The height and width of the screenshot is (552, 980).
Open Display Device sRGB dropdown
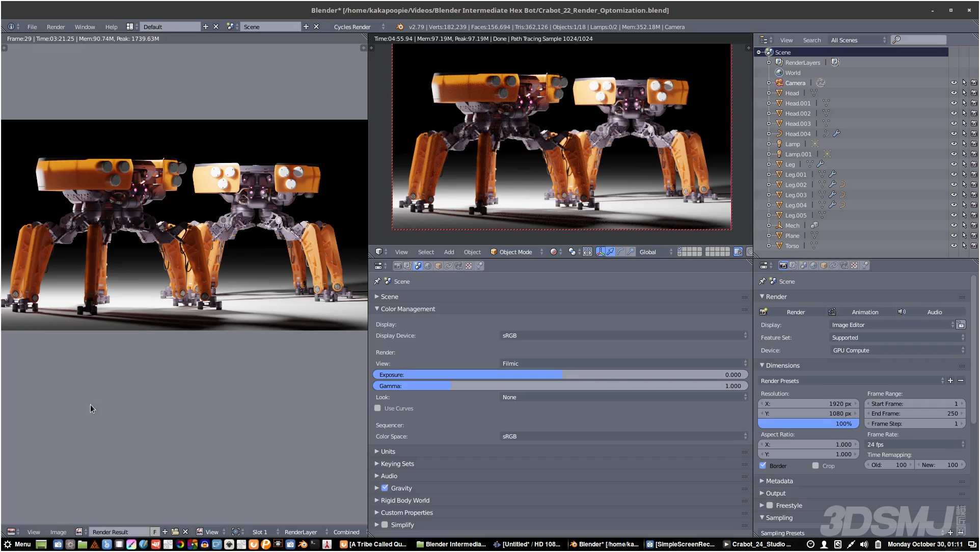pyautogui.click(x=624, y=335)
